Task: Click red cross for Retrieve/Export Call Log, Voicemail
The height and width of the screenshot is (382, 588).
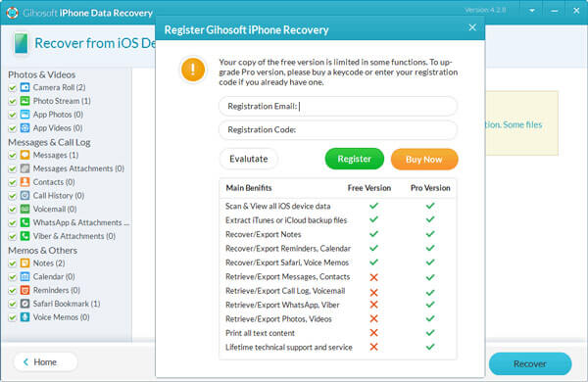Action: point(373,292)
